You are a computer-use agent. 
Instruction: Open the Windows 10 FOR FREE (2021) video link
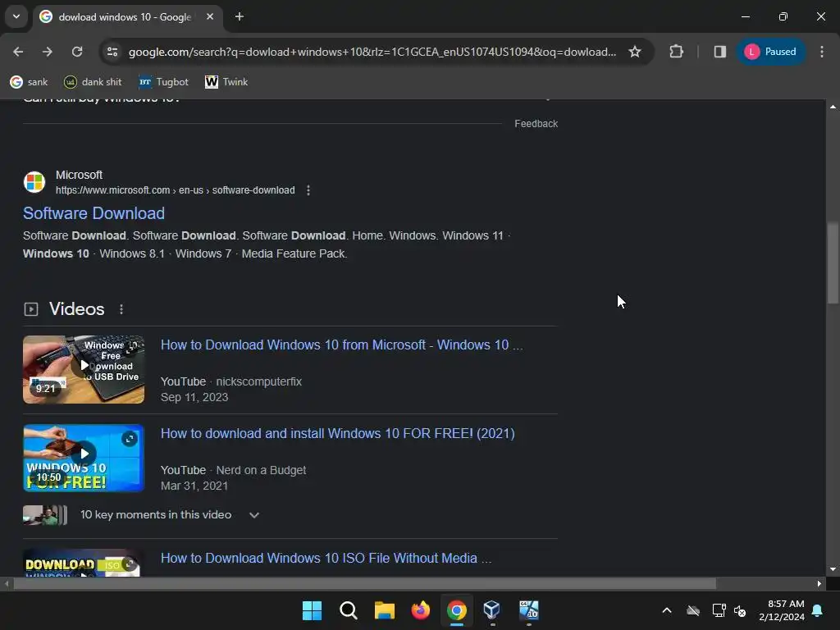[x=337, y=433]
